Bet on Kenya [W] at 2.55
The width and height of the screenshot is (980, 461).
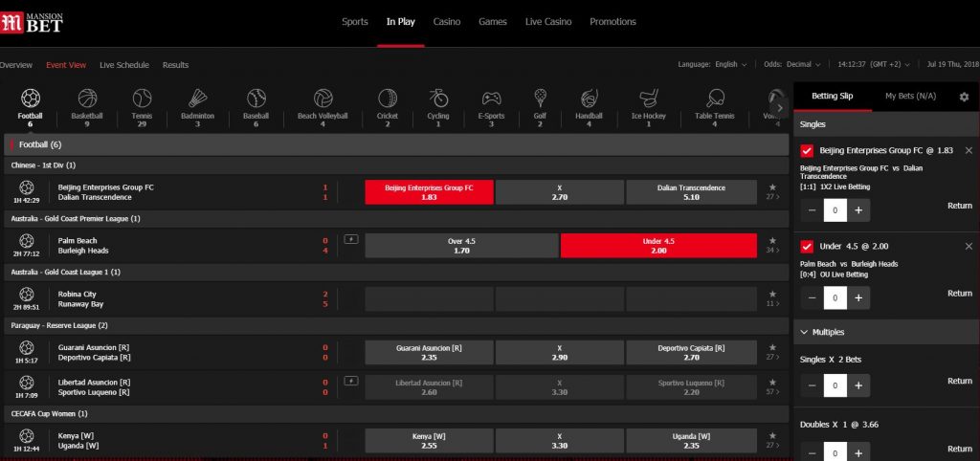pyautogui.click(x=429, y=440)
